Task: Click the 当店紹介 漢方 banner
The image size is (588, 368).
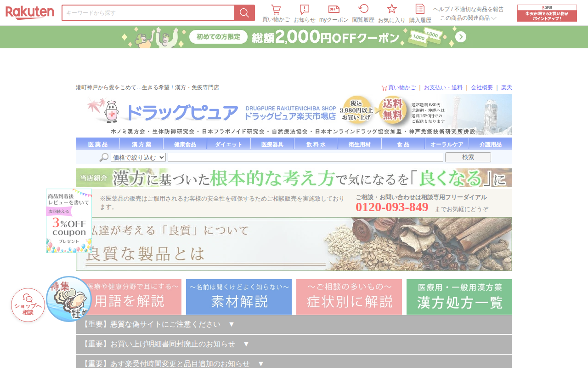Action: (294, 178)
